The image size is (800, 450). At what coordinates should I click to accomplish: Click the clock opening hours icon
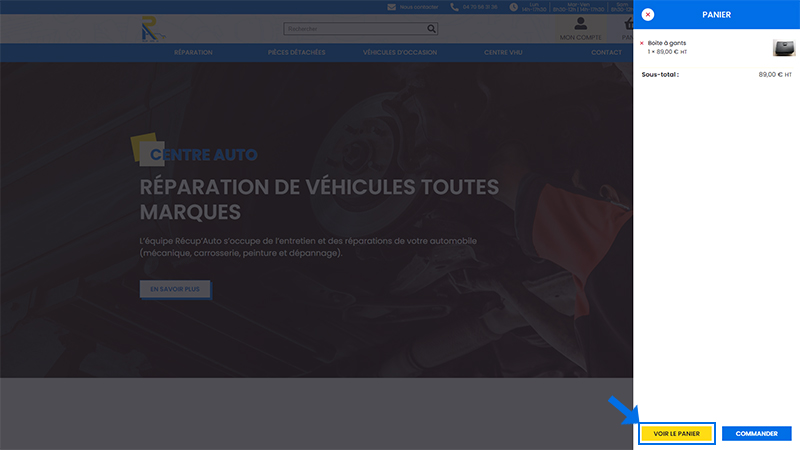click(513, 7)
